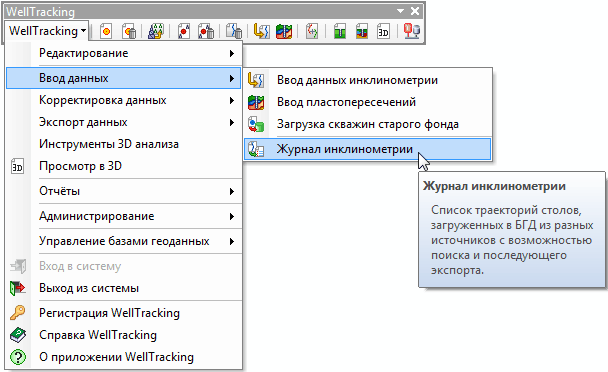Viewport: 608px width, 372px height.
Task: Open the WellTracking dropdown menu button
Action: pyautogui.click(x=47, y=31)
